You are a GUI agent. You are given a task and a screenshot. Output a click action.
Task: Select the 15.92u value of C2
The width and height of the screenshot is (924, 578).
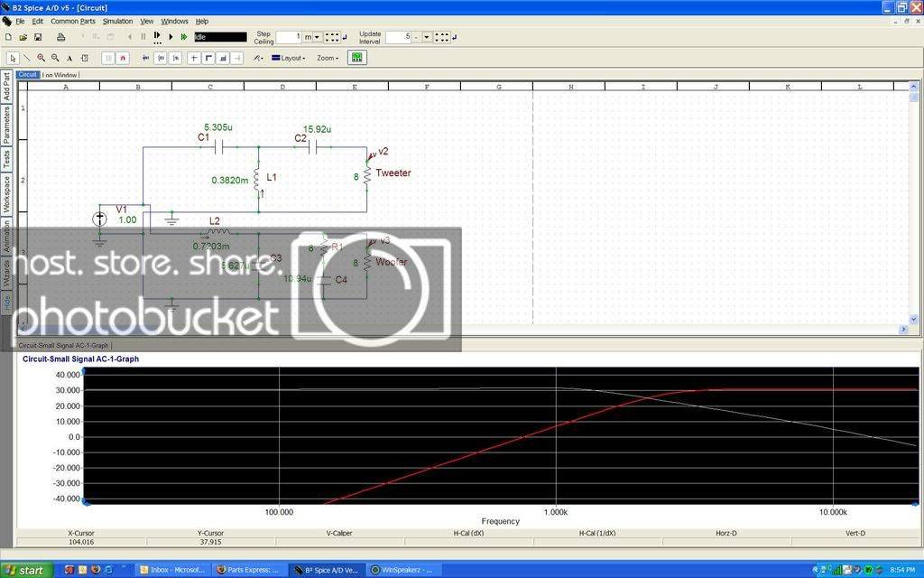click(317, 129)
